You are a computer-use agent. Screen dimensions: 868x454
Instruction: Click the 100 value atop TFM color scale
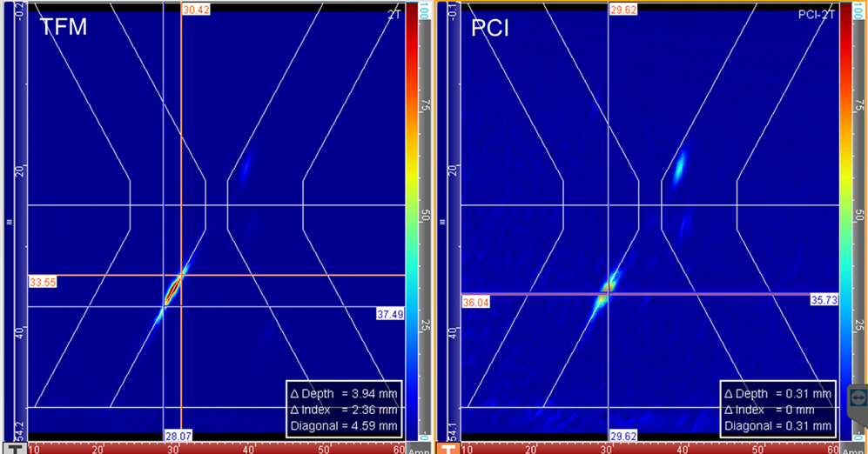[424, 10]
